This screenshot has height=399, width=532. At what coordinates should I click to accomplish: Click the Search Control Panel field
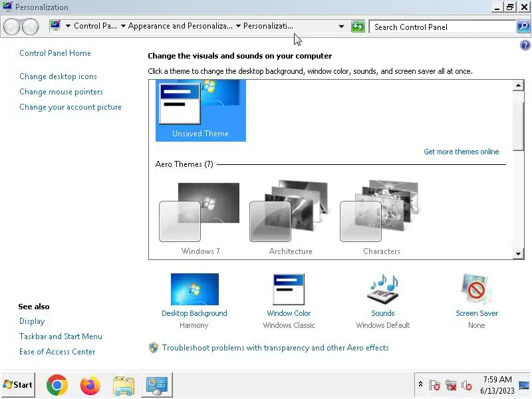click(x=442, y=27)
